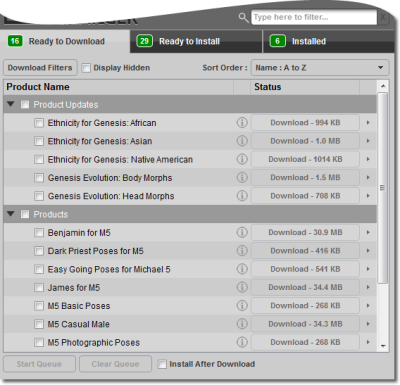Switch to Installed tab
Screen dimensions: 400x385
click(x=329, y=41)
